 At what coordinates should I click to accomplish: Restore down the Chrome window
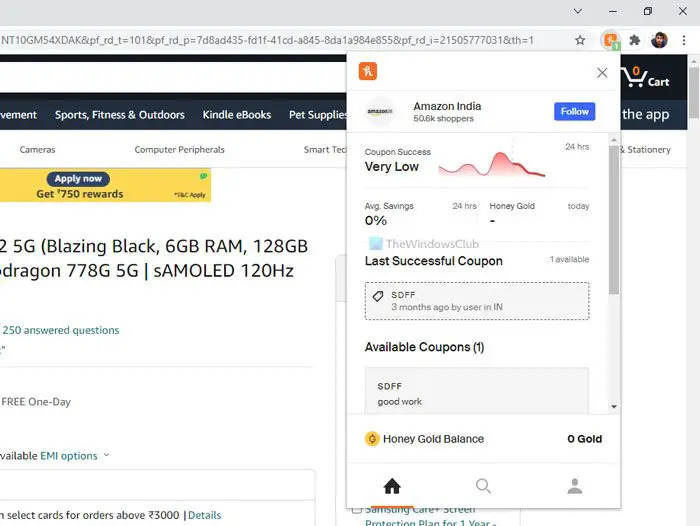(x=648, y=11)
